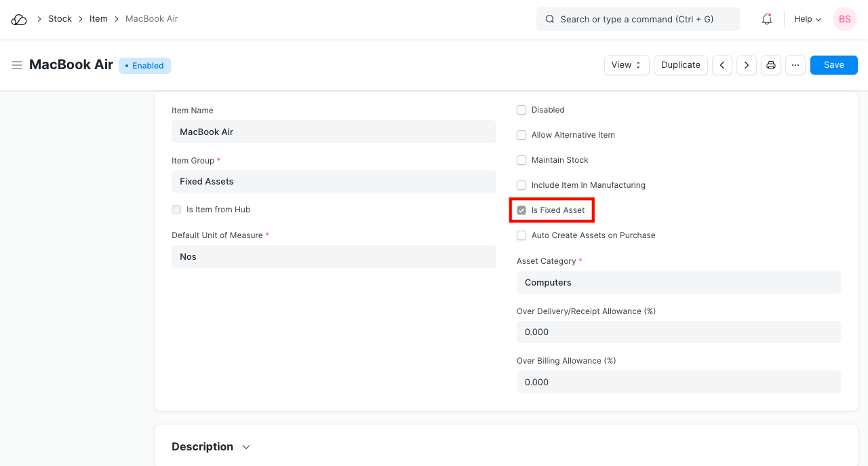Enable the Maintain Stock checkbox

tap(521, 160)
